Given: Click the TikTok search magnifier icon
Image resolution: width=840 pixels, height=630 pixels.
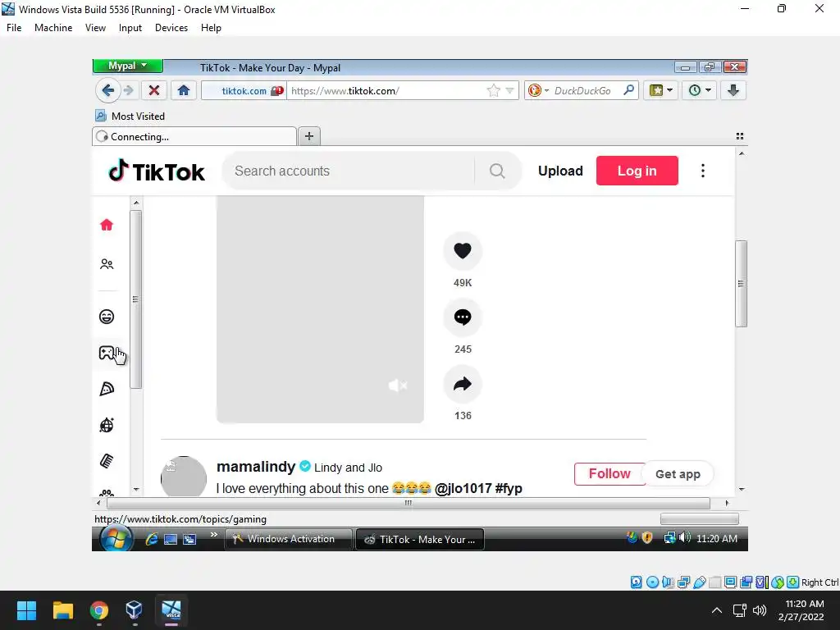Looking at the screenshot, I should (497, 171).
